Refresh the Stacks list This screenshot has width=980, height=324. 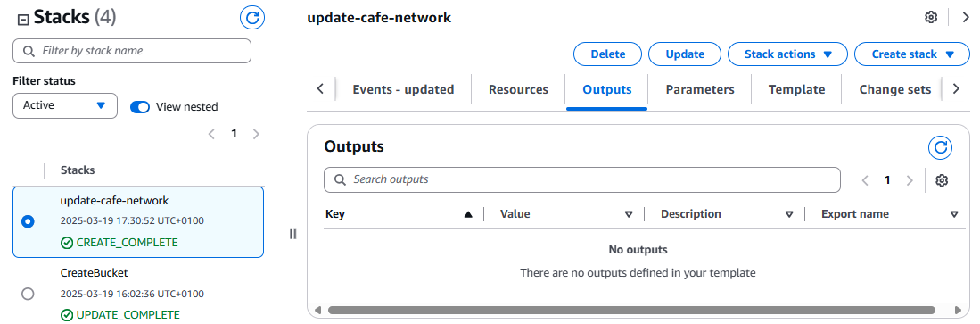pos(252,18)
